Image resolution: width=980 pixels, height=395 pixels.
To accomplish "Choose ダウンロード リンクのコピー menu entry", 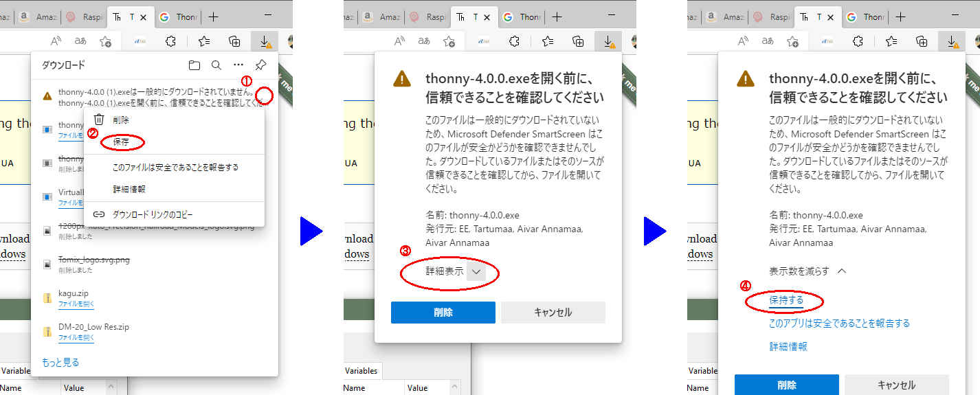I will tap(175, 214).
